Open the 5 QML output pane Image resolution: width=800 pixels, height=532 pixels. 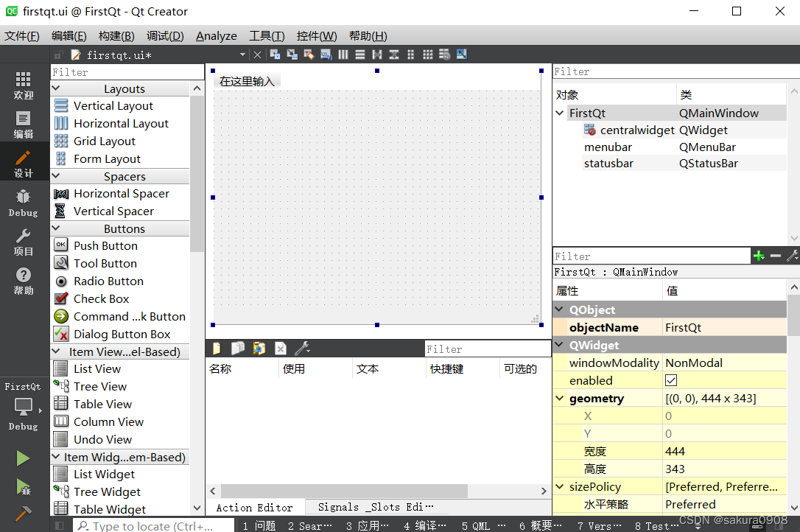(483, 526)
